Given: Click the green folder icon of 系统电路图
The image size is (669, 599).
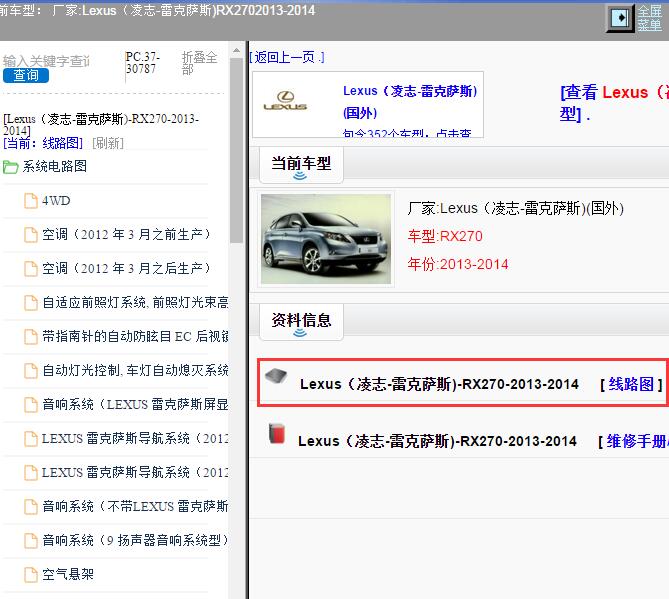Looking at the screenshot, I should (x=10, y=167).
